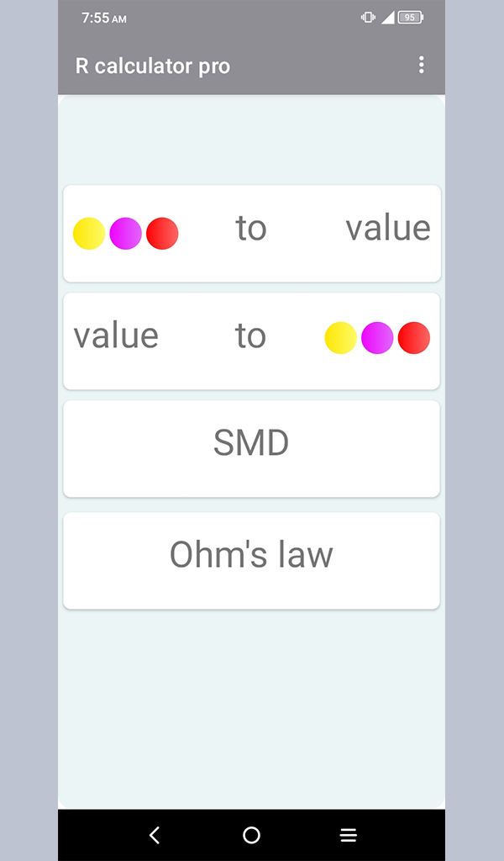The width and height of the screenshot is (504, 861).
Task: Tap the home button in the navigation bar
Action: click(x=251, y=835)
